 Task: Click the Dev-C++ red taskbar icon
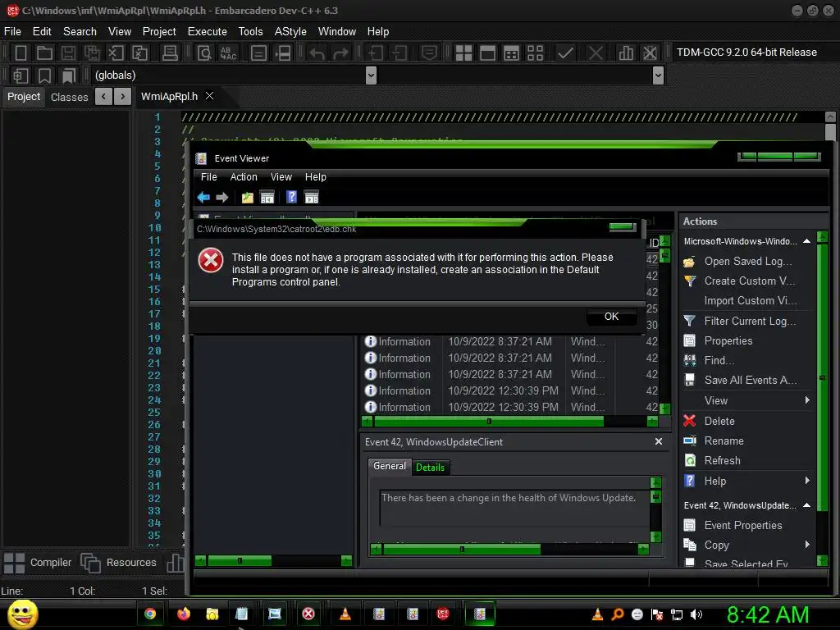443,614
